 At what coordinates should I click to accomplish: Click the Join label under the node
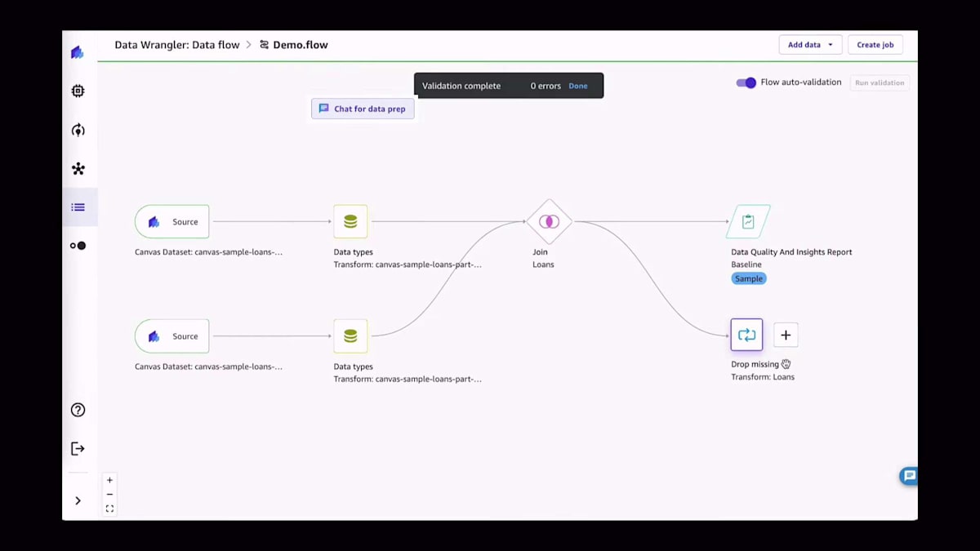coord(540,252)
